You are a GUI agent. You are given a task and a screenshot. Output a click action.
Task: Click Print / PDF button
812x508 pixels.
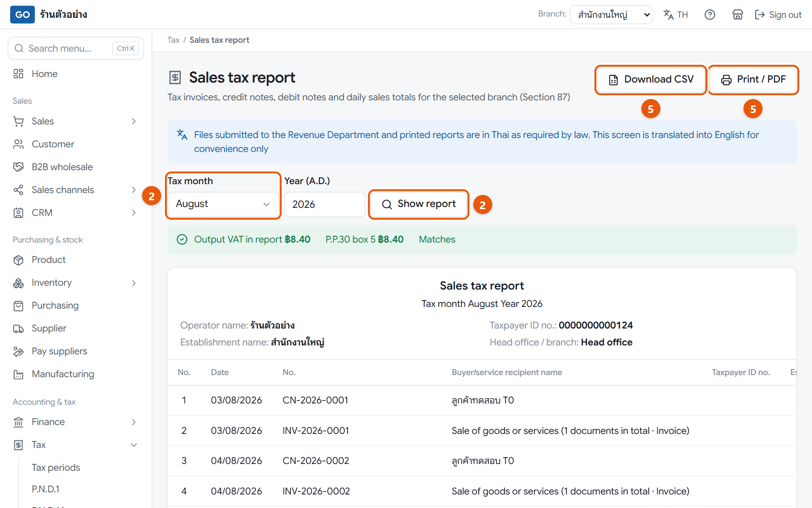(753, 80)
